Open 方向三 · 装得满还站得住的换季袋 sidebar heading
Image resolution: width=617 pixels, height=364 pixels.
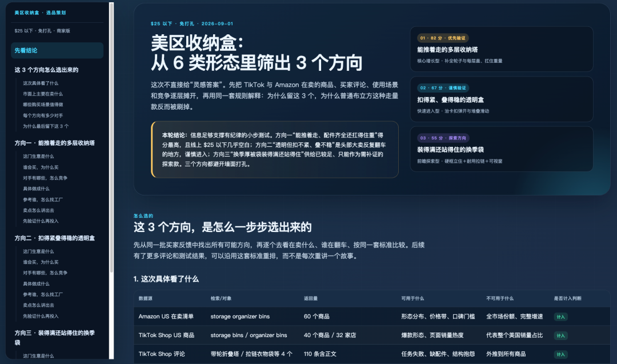[55, 337]
